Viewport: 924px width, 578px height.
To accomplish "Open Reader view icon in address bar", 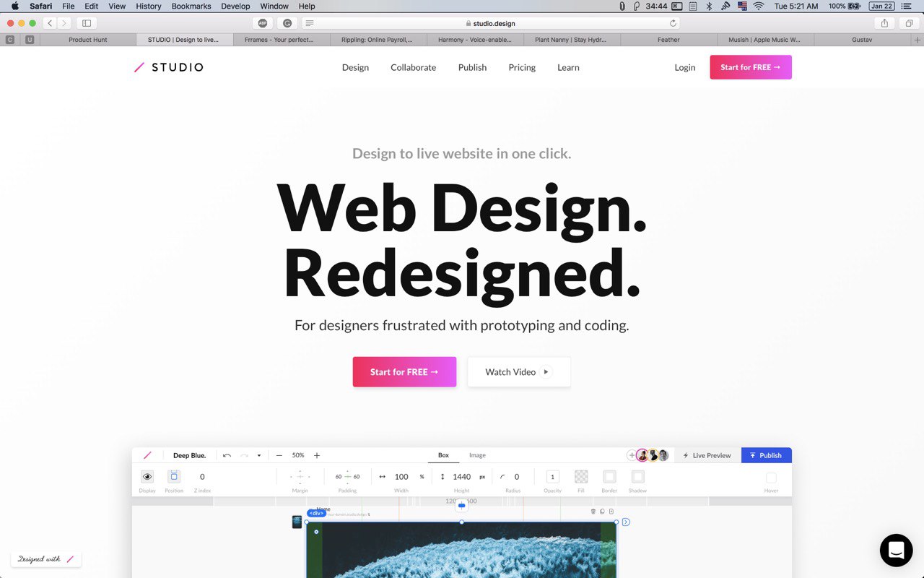I will click(310, 23).
